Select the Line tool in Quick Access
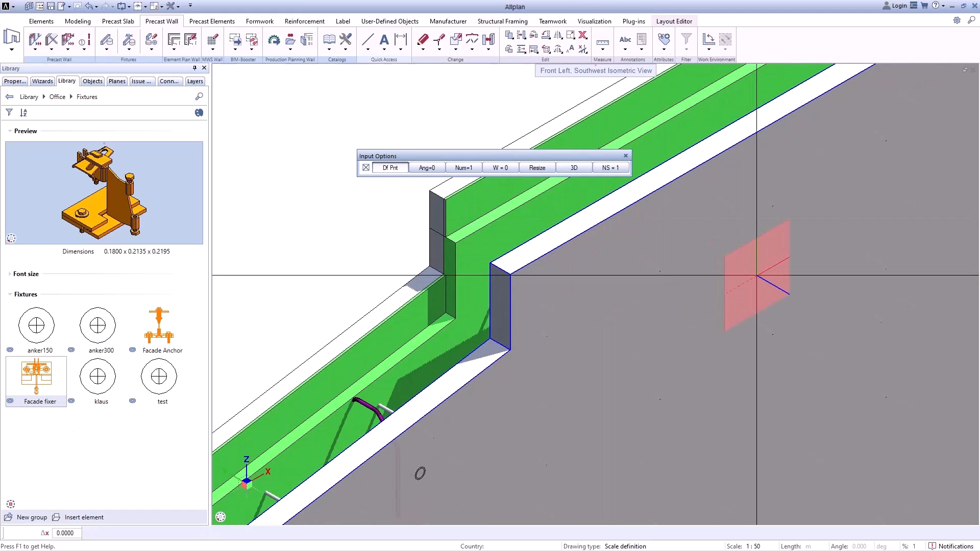This screenshot has height=551, width=980. [x=367, y=40]
